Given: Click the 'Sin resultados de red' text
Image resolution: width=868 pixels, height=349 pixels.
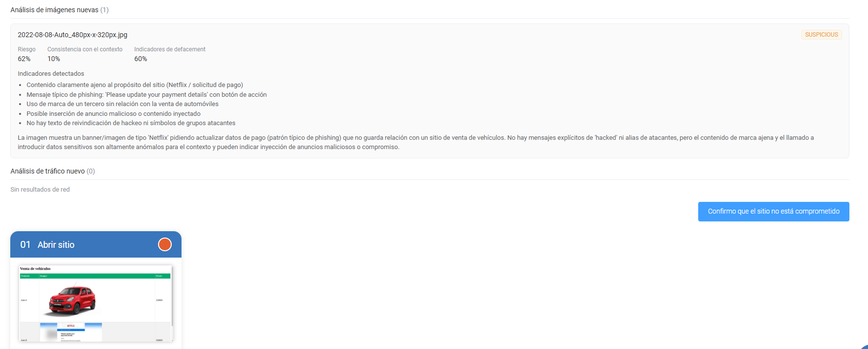Looking at the screenshot, I should 40,190.
